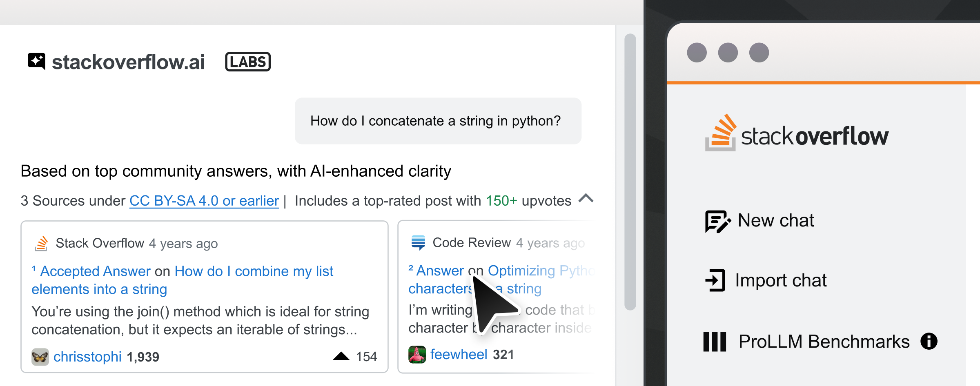
Task: Open the ProLLM Benchmarks info icon
Action: click(929, 341)
